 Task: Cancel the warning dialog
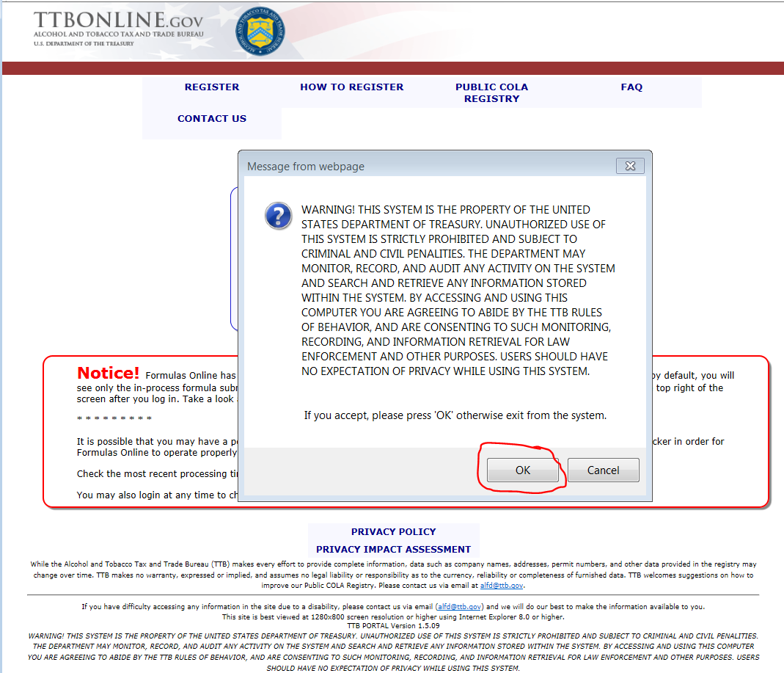603,470
